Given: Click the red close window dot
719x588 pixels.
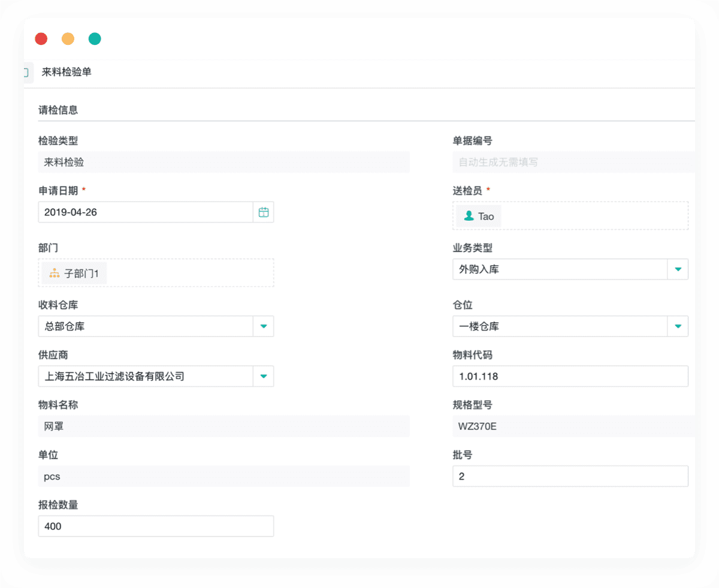Looking at the screenshot, I should coord(41,39).
